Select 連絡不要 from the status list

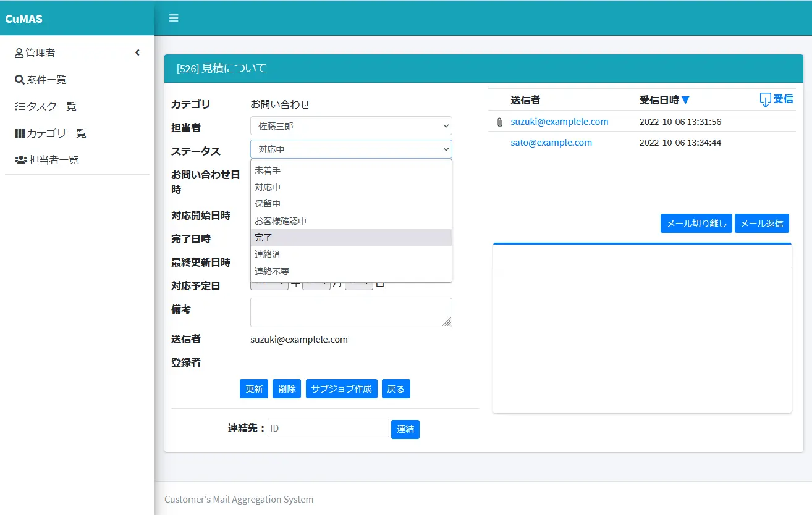coord(351,272)
